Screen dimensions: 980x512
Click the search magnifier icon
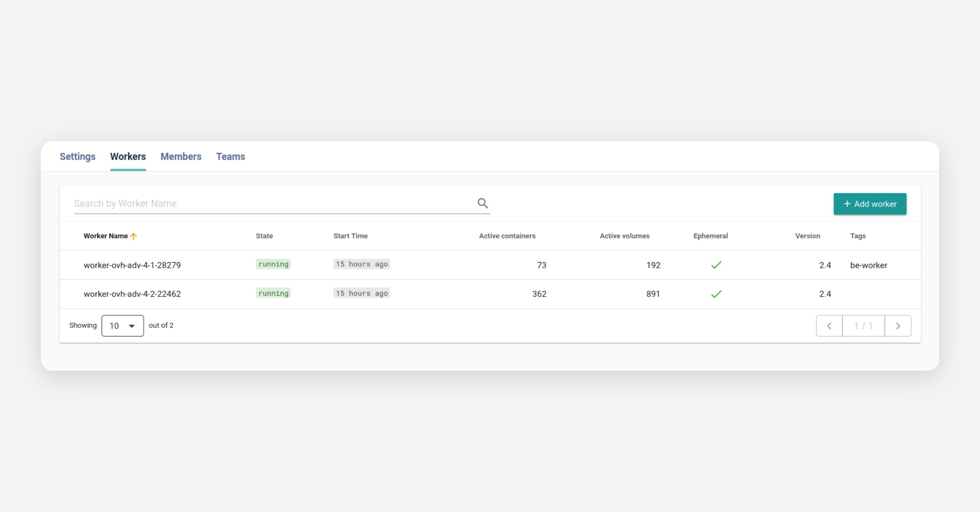pos(483,203)
